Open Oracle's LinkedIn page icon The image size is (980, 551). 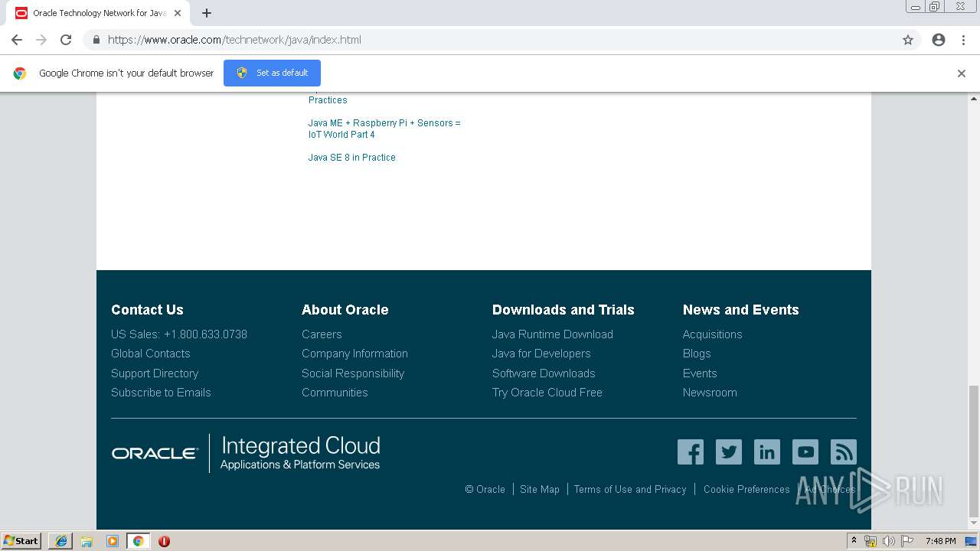coord(767,452)
